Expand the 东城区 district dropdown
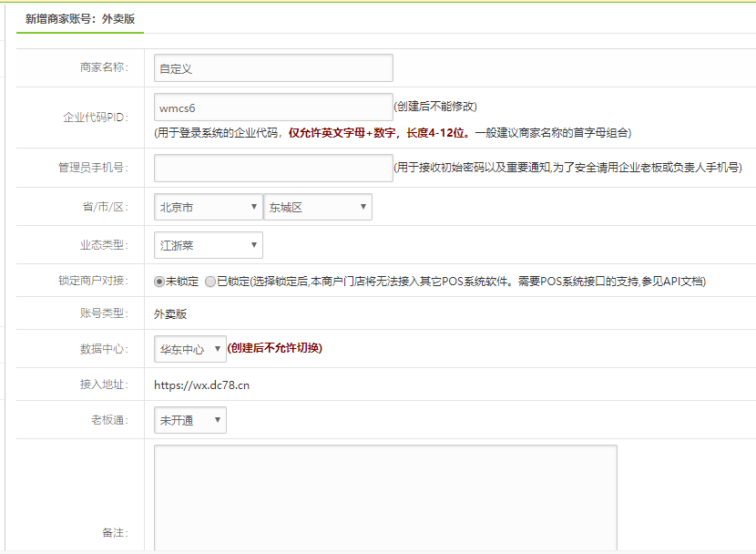 click(317, 208)
